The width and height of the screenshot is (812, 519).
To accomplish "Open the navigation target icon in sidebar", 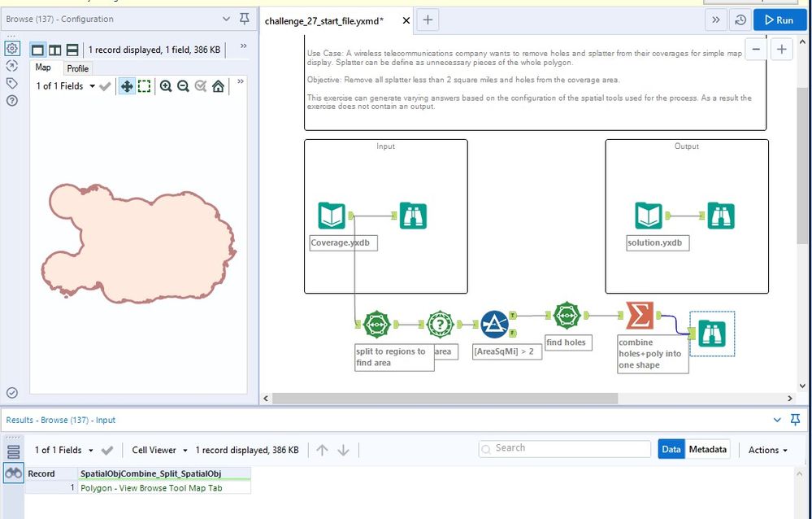I will (12, 66).
